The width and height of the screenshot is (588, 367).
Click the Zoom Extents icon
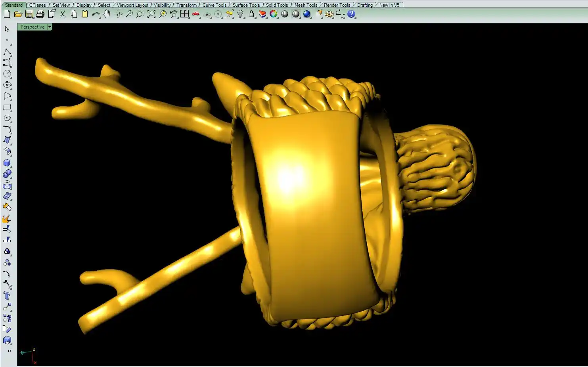[151, 14]
